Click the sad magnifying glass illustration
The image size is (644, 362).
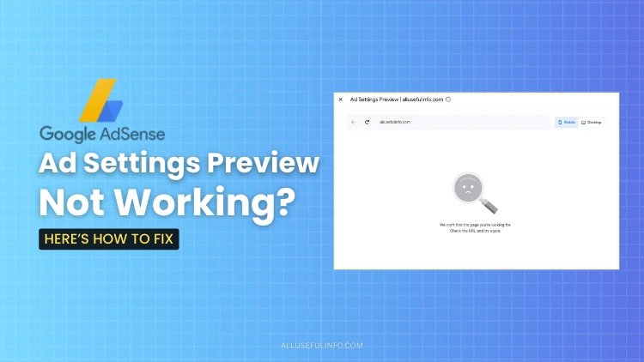point(475,192)
